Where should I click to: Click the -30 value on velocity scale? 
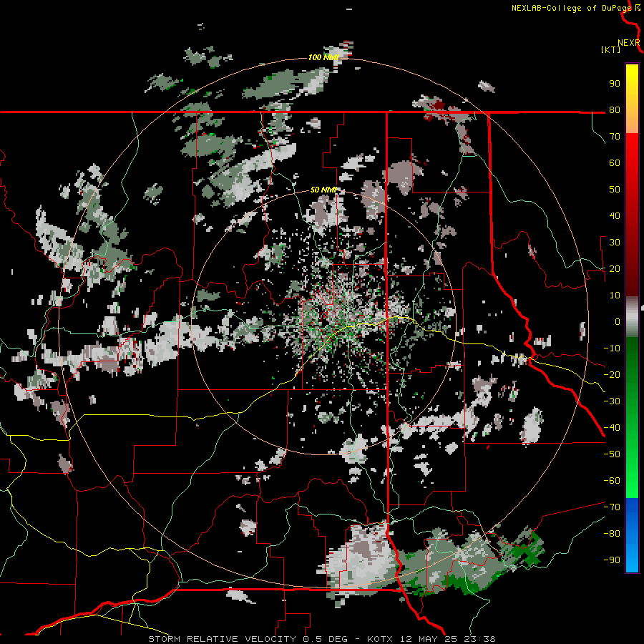point(612,401)
